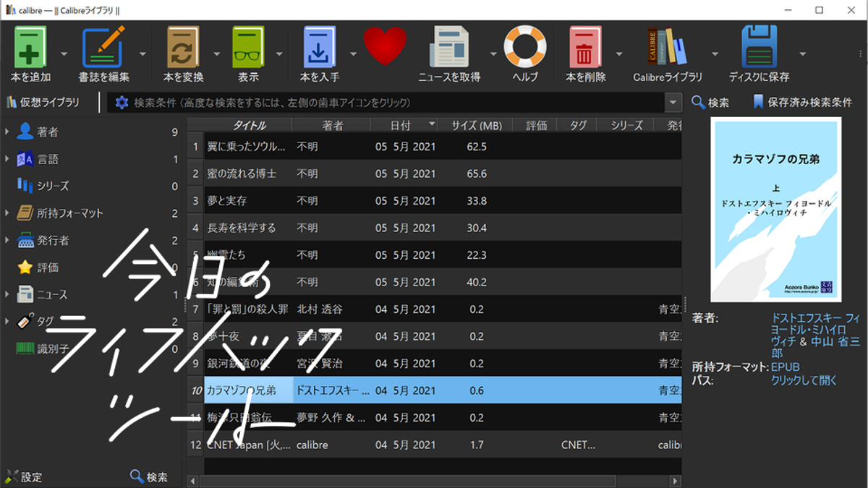Click the scrollbar right arrow under book list

[x=676, y=481]
